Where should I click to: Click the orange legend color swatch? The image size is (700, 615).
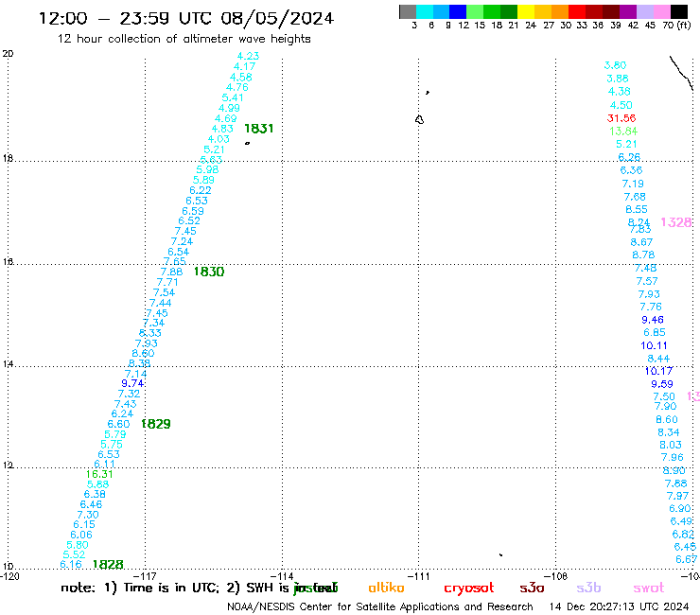point(560,11)
